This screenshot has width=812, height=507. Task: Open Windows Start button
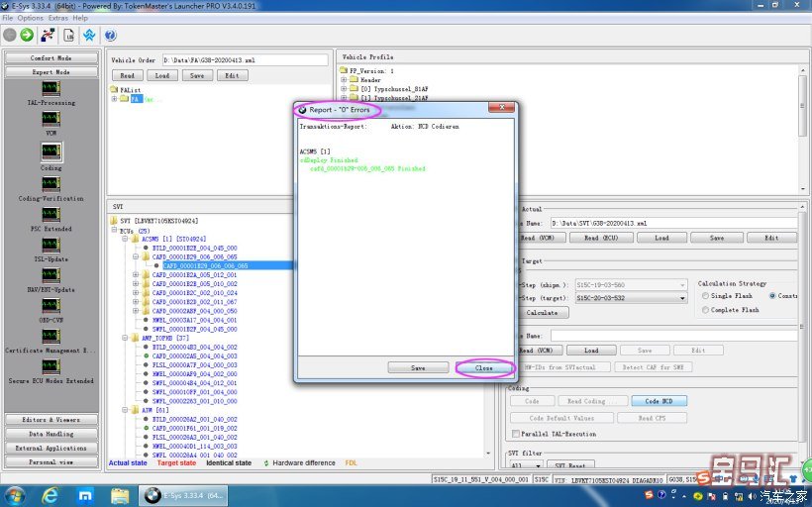pos(14,497)
